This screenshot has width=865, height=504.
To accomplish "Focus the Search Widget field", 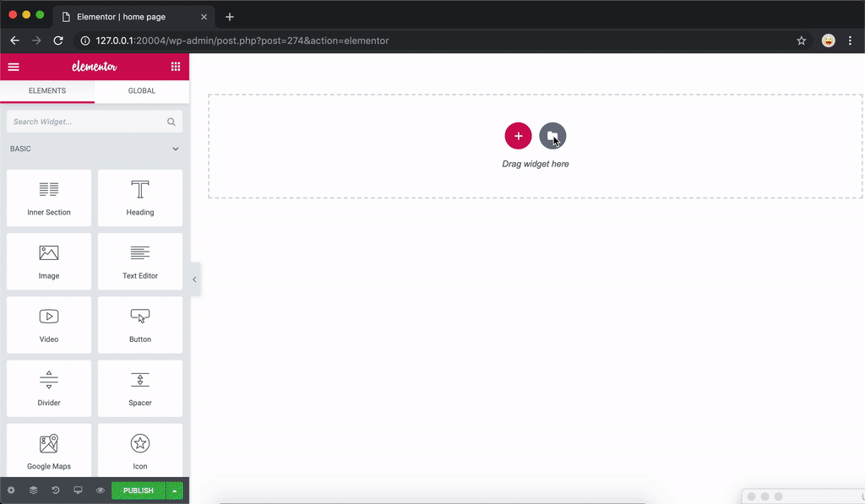I will (95, 122).
